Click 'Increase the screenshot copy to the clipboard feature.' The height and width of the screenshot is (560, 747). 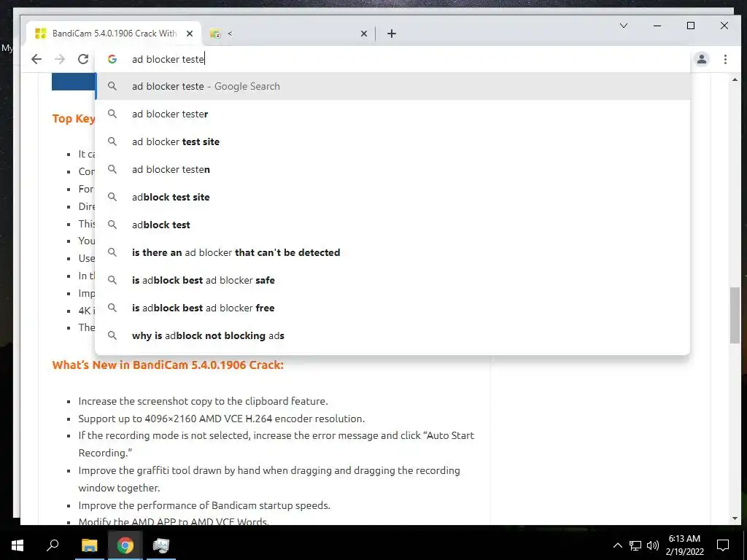point(203,401)
